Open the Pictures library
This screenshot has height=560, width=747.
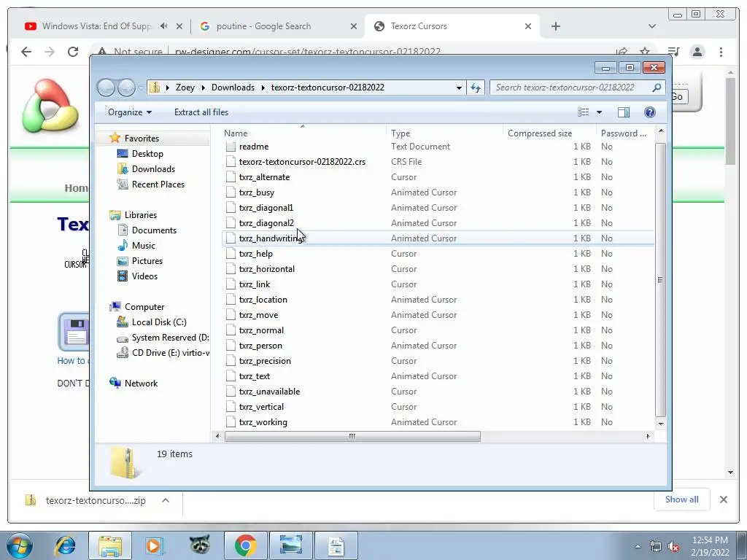[147, 261]
